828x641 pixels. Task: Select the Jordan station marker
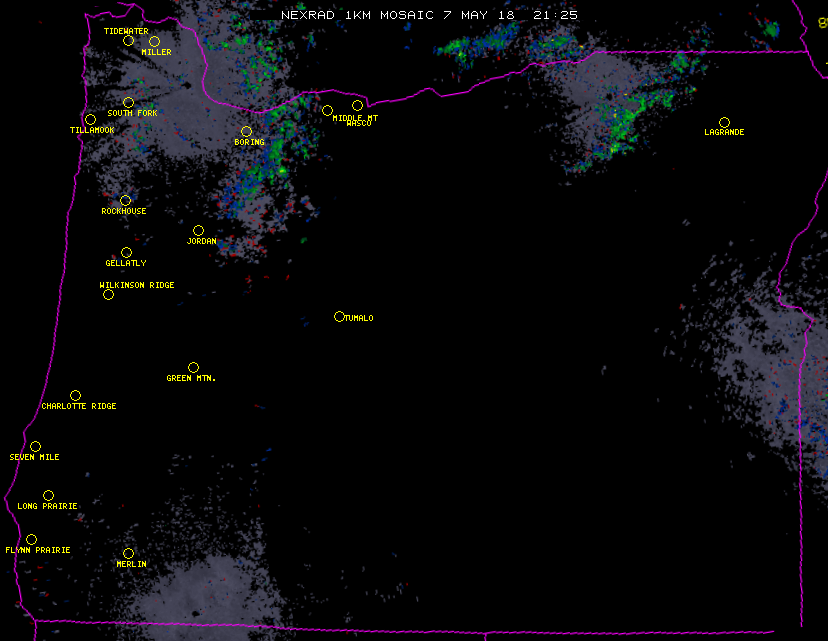coord(198,230)
